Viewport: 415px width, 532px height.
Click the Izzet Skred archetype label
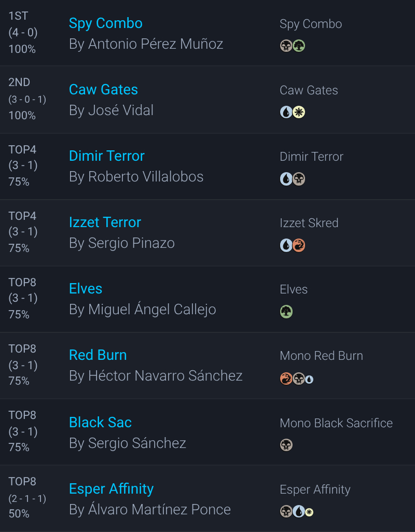[x=309, y=223]
